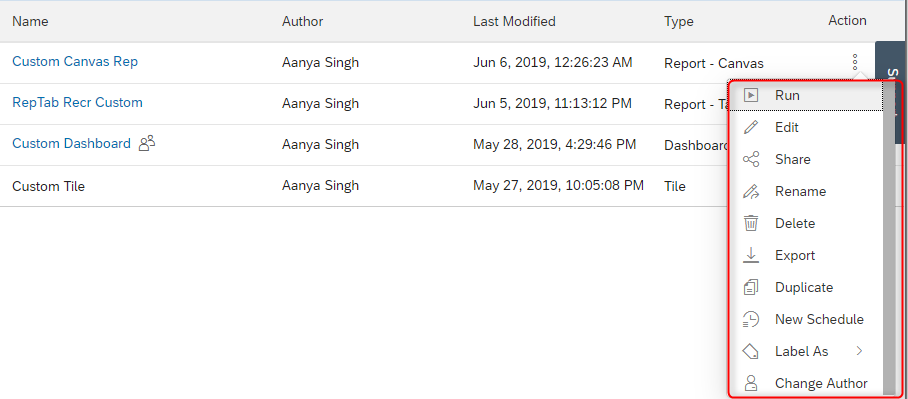This screenshot has height=399, width=908.
Task: Click shared-users icon beside Custom Dashboard
Action: tap(147, 143)
